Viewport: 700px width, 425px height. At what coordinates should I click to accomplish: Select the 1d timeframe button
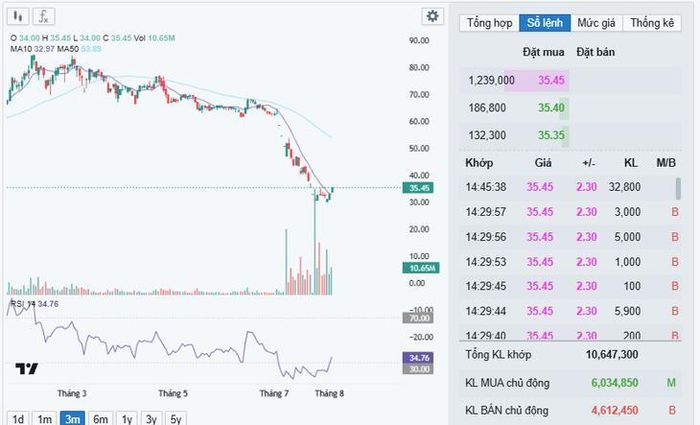pos(18,419)
